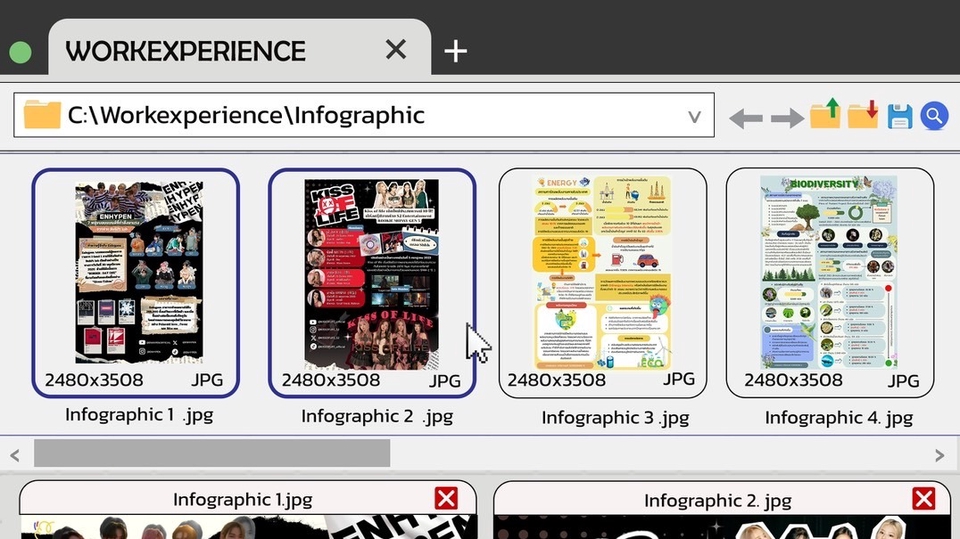Click the folder upload icon with green arrow

click(825, 114)
